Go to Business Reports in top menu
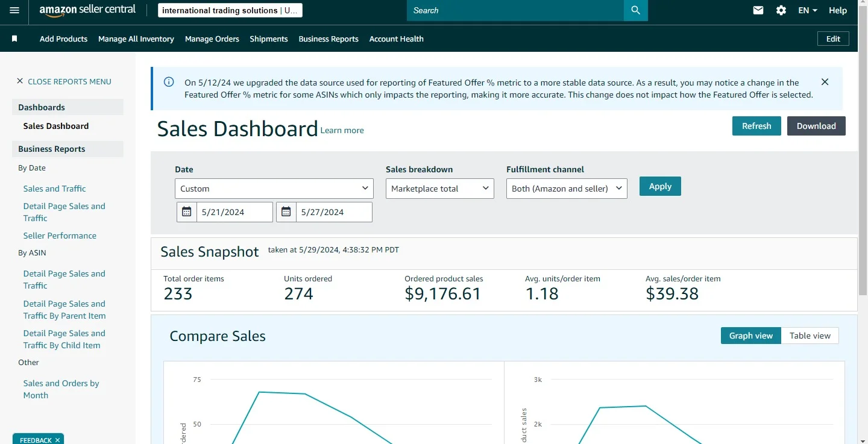The height and width of the screenshot is (444, 868). tap(329, 39)
